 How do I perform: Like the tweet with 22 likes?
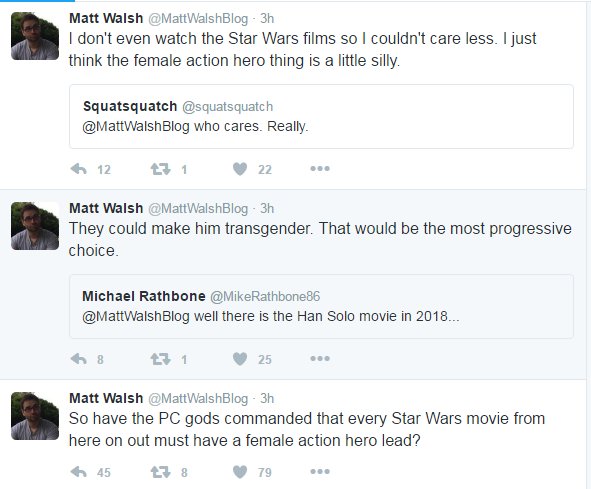coord(240,169)
